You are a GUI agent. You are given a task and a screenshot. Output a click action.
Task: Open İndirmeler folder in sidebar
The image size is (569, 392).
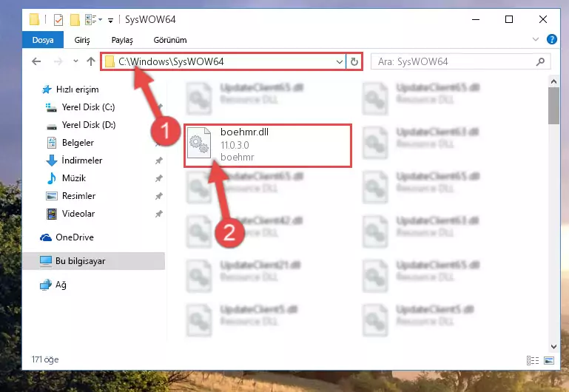(x=81, y=160)
